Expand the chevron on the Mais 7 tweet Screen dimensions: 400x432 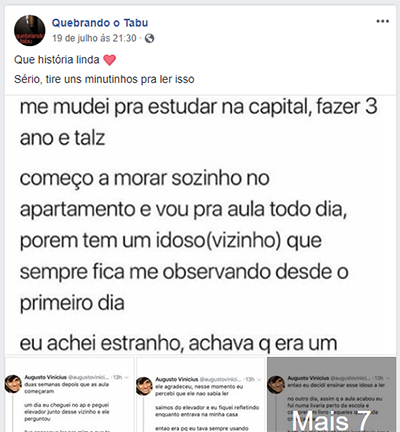click(388, 378)
